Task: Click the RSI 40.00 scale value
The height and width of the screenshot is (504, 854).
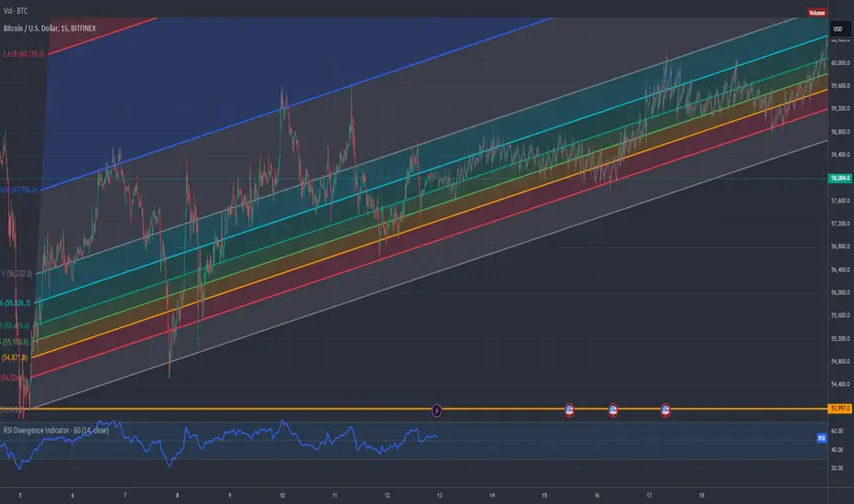Action: pyautogui.click(x=838, y=450)
